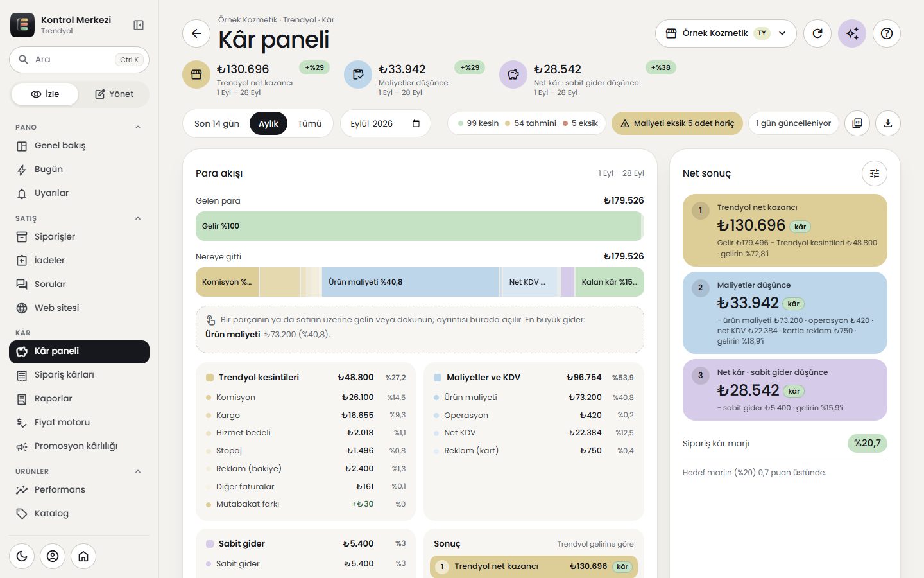Click Maliyeti eksik 5 adet hariç warning

[677, 123]
